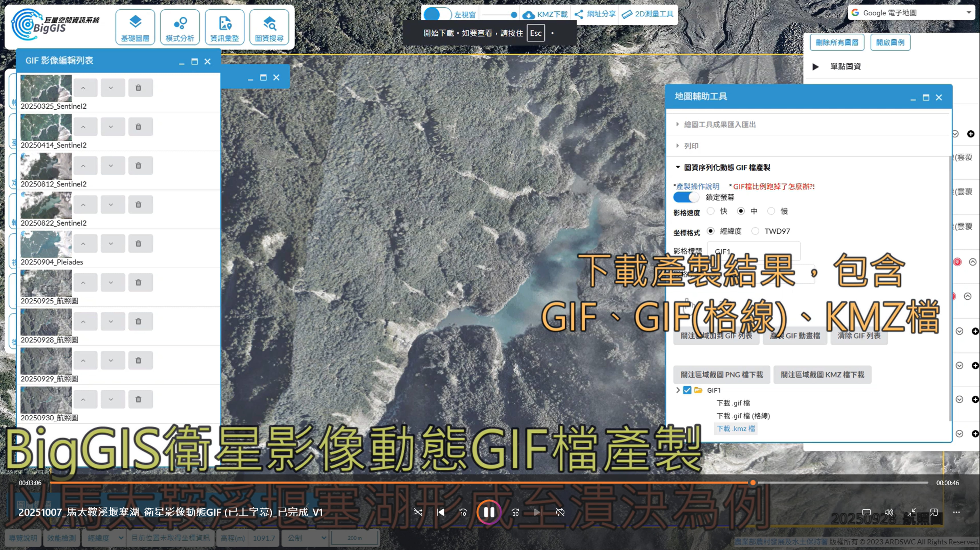
Task: Click the video progress bar handle
Action: coord(752,483)
